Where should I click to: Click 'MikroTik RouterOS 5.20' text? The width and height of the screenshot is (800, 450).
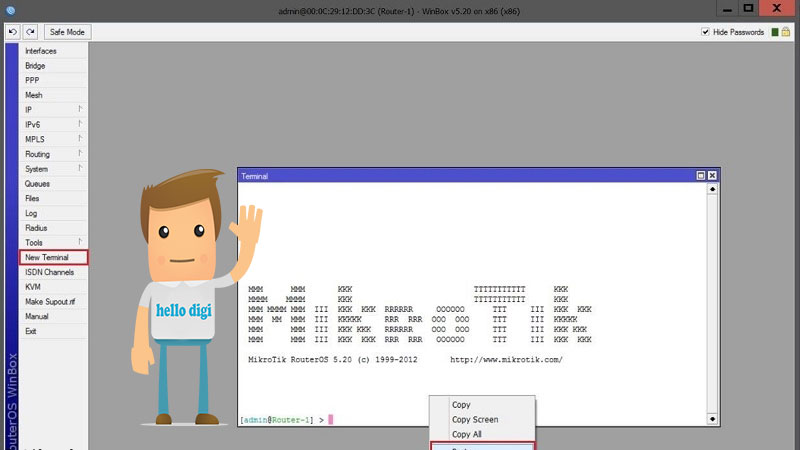point(300,359)
